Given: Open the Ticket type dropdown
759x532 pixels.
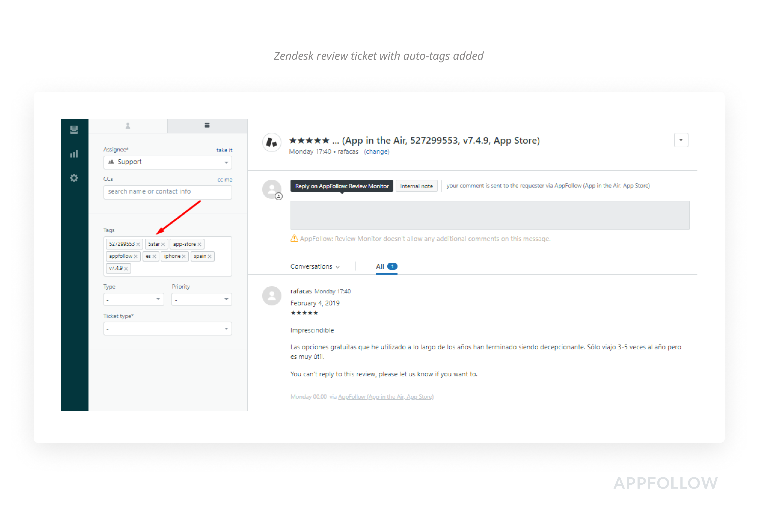Looking at the screenshot, I should point(168,329).
